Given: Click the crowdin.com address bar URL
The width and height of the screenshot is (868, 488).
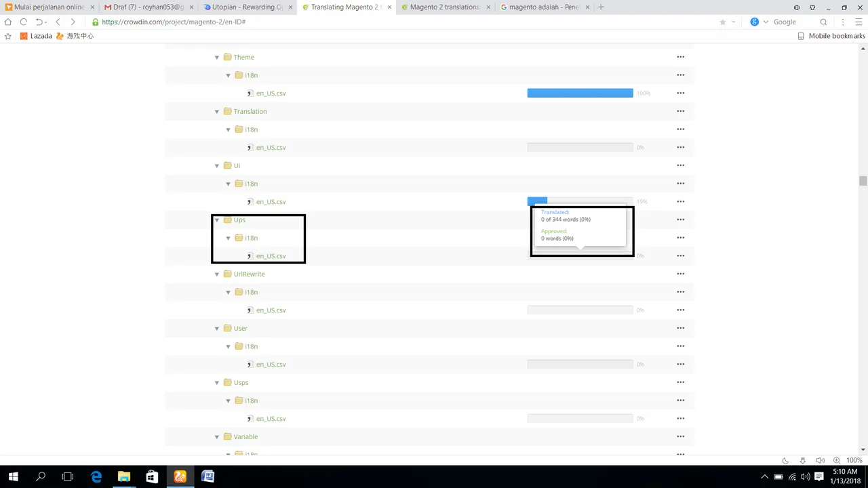Looking at the screenshot, I should (174, 22).
